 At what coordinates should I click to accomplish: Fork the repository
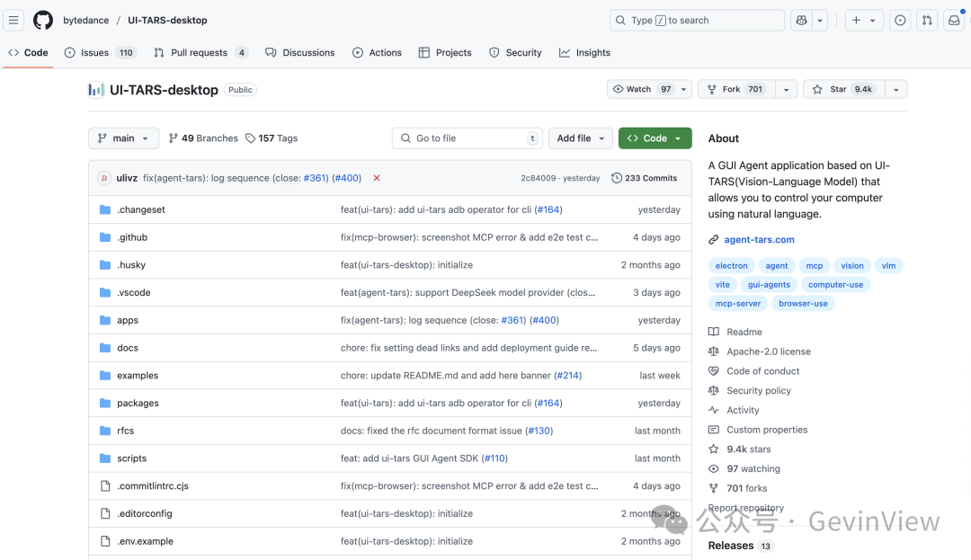coord(736,89)
